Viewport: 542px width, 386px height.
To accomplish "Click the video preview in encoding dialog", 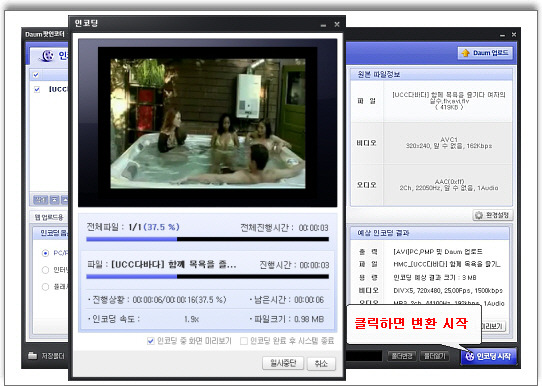I will point(208,123).
